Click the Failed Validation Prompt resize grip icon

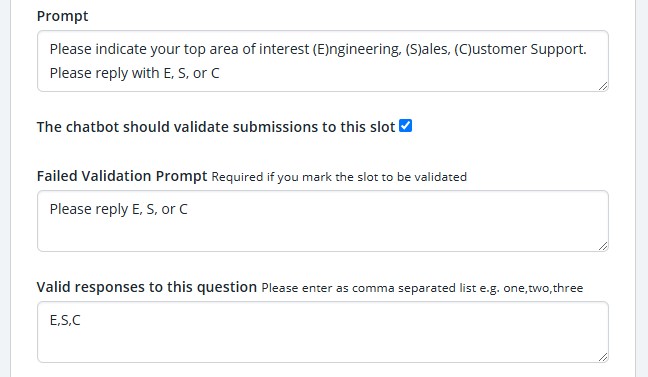[x=603, y=246]
